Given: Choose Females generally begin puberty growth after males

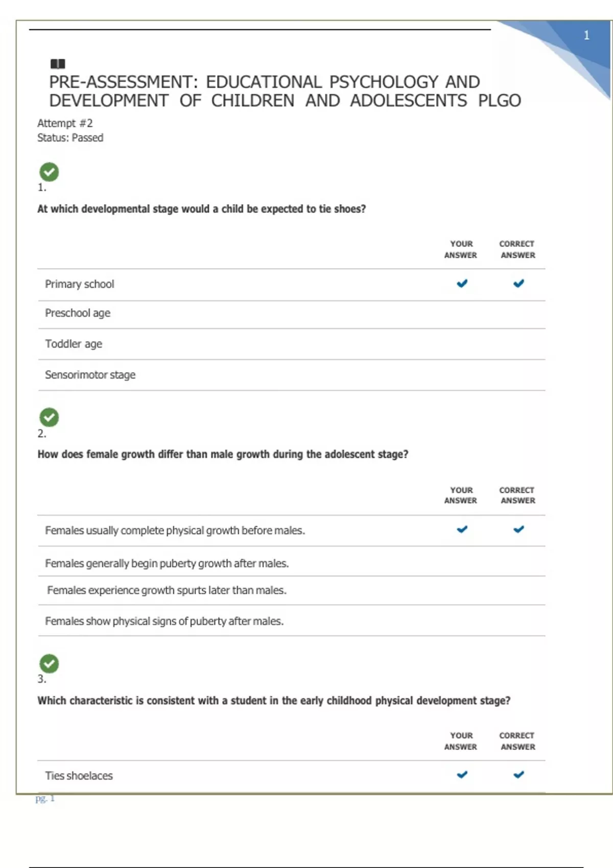Looking at the screenshot, I should coord(167,563).
